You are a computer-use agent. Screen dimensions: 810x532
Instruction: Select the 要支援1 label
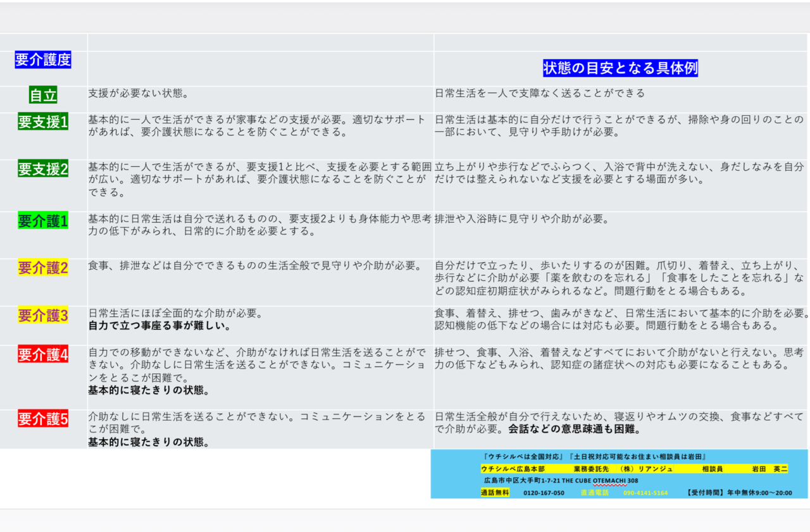[43, 122]
